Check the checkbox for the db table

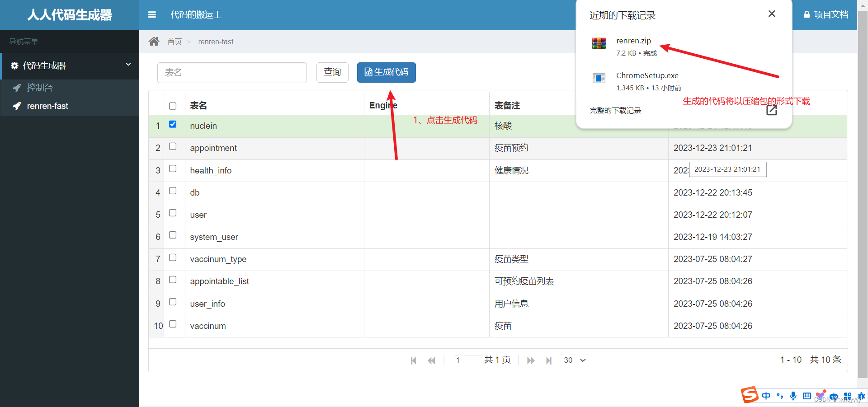172,191
